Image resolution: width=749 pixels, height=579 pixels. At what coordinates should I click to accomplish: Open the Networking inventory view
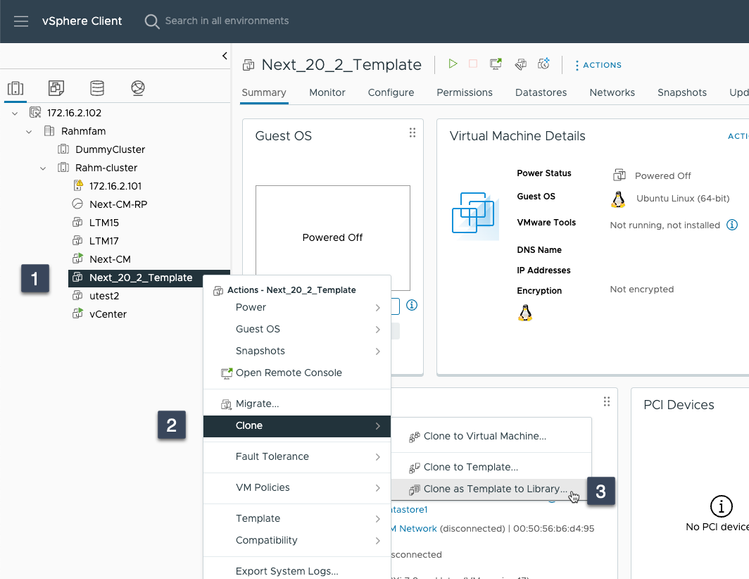tap(138, 88)
